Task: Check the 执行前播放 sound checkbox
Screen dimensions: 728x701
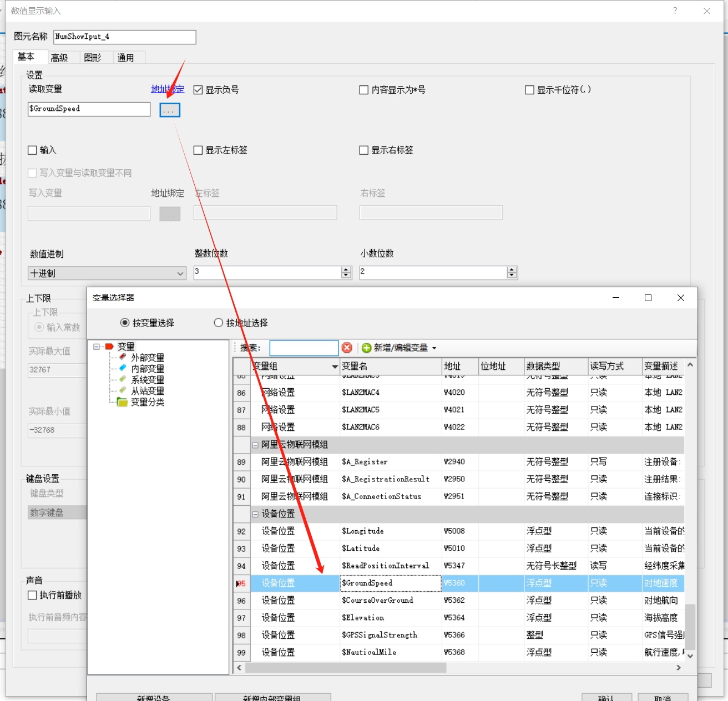Action: pos(32,595)
